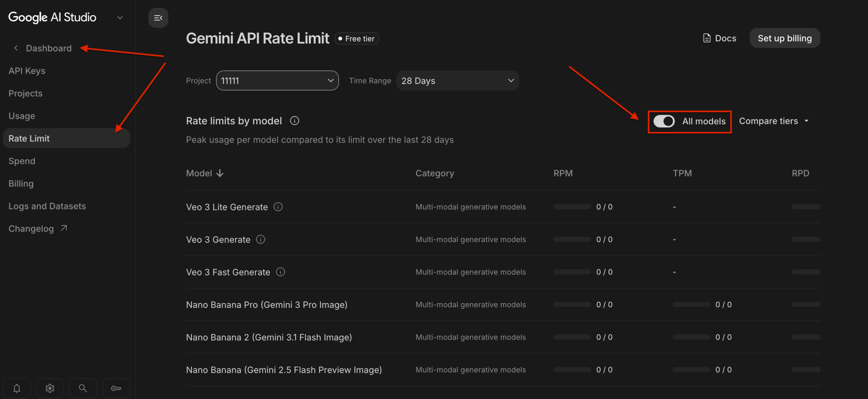The width and height of the screenshot is (868, 399).
Task: Click RPM usage bar for Veo 3 Lite Generate
Action: click(572, 207)
